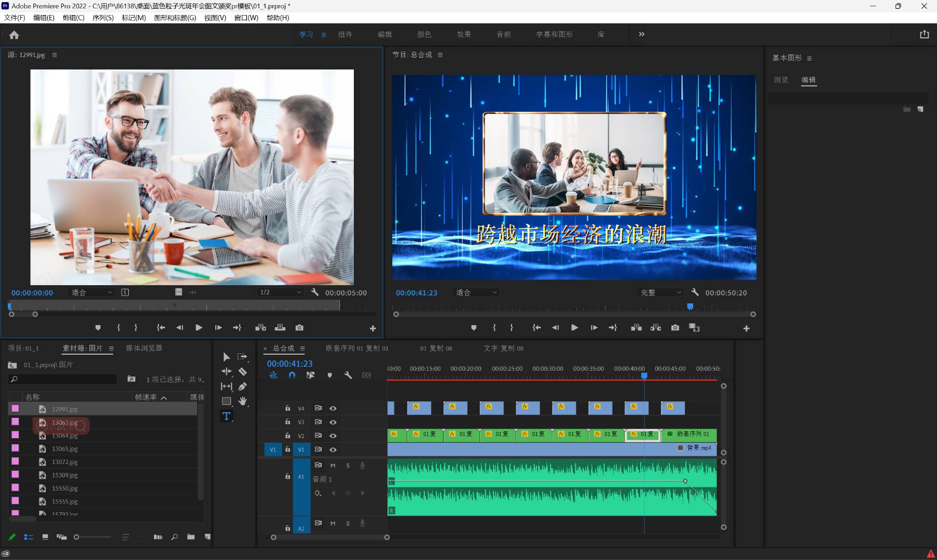The width and height of the screenshot is (937, 560).
Task: Switch to 媒体浏览器 tab
Action: tap(144, 348)
